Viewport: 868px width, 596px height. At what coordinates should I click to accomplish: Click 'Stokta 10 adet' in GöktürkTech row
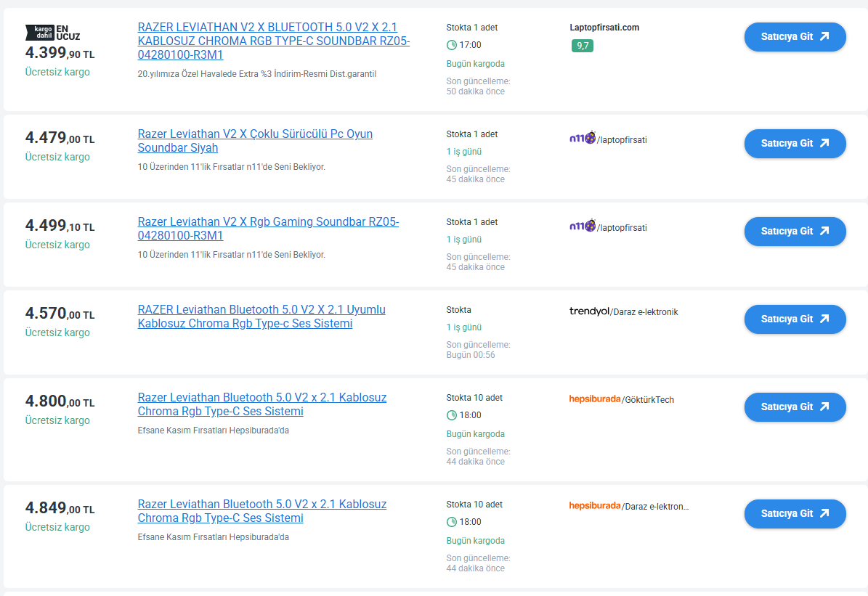point(474,397)
